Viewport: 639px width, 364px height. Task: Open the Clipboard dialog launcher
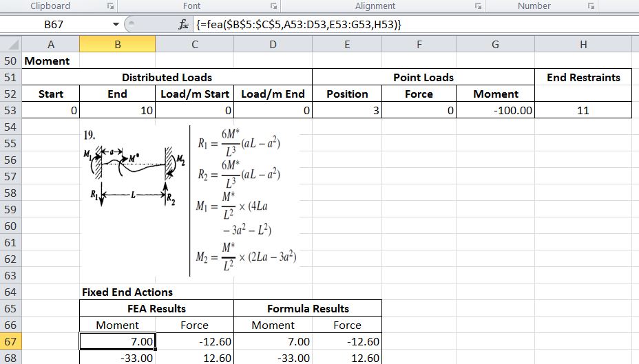pyautogui.click(x=110, y=6)
